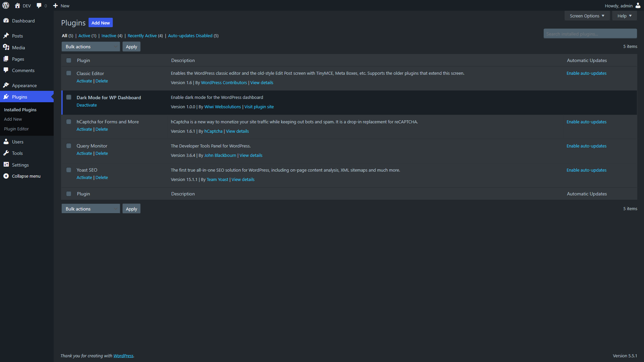Screen dimensions: 644x362
Task: Open the top Bulk actions dropdown
Action: 91,47
